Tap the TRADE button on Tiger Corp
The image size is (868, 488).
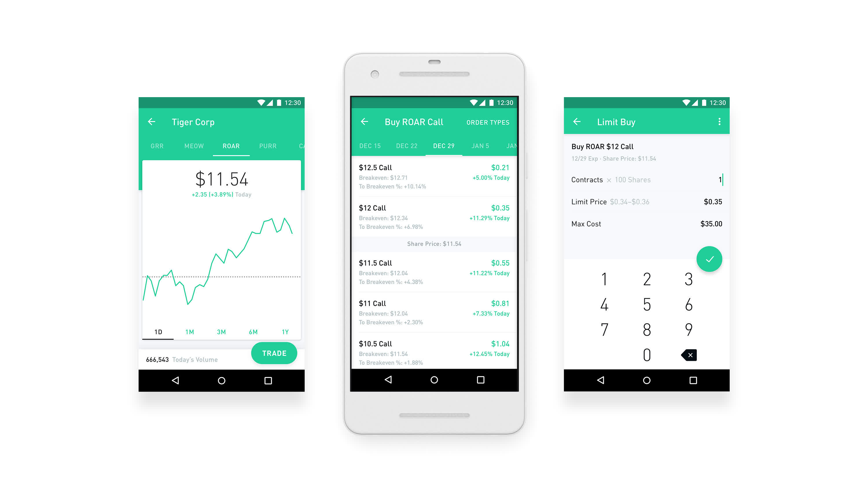[x=274, y=352]
